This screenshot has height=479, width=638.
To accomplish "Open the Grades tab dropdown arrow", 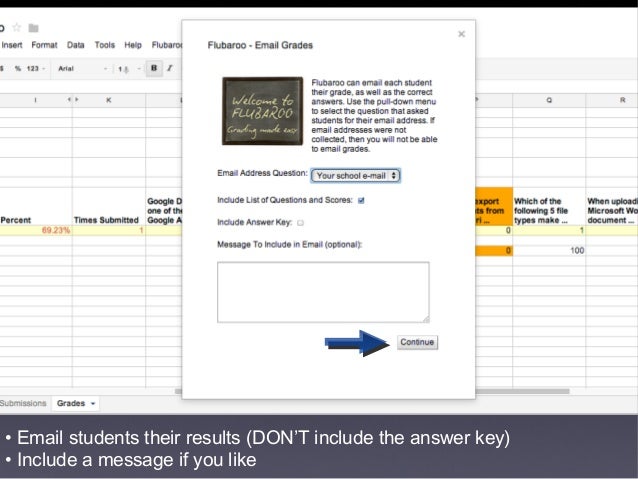I will (93, 404).
